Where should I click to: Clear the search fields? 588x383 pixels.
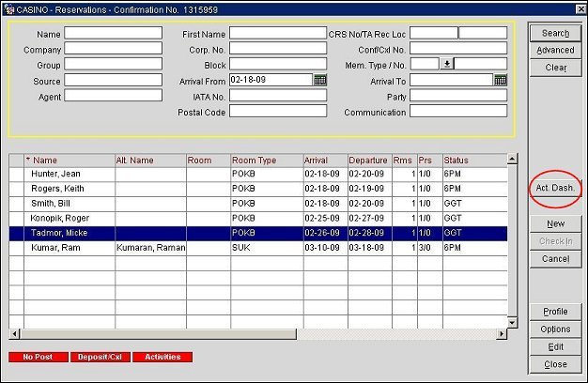[x=555, y=68]
